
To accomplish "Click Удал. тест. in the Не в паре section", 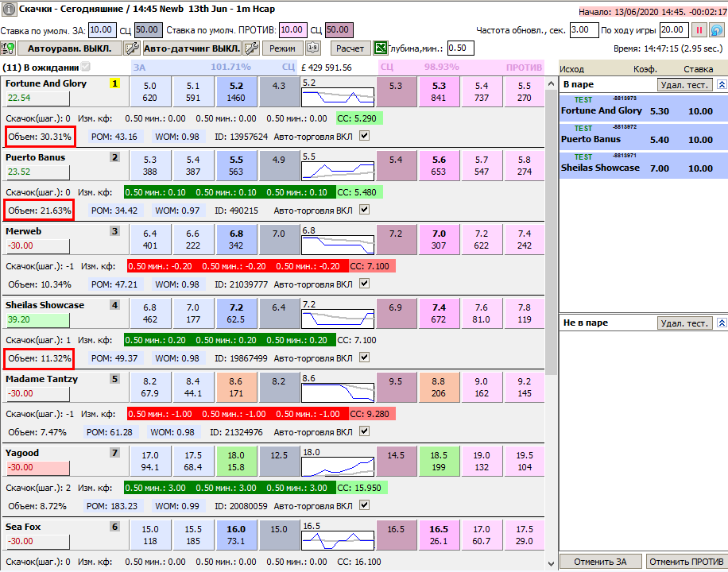I will (685, 323).
